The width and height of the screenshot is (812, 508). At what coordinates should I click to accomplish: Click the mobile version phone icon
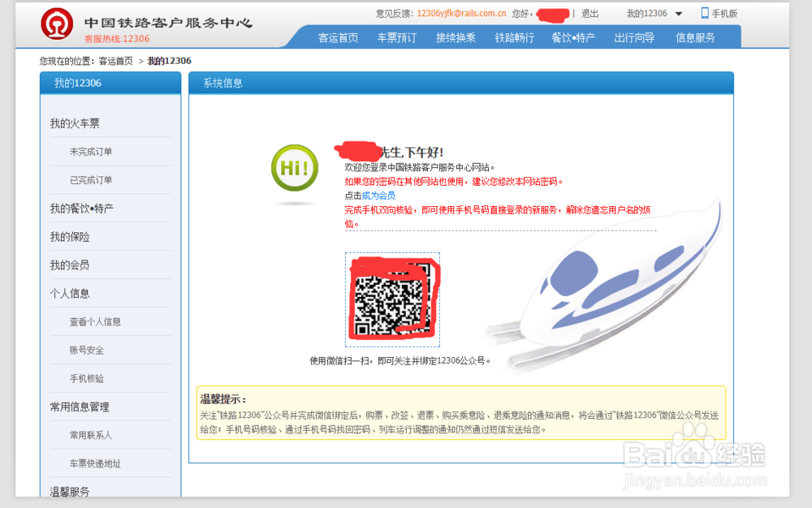704,13
